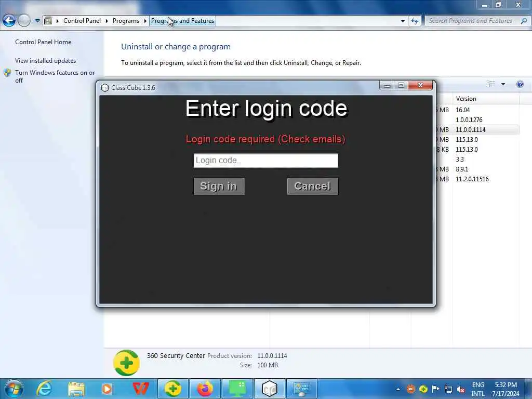Click the Explorer forward arrow button
This screenshot has height=399, width=532.
(x=24, y=21)
